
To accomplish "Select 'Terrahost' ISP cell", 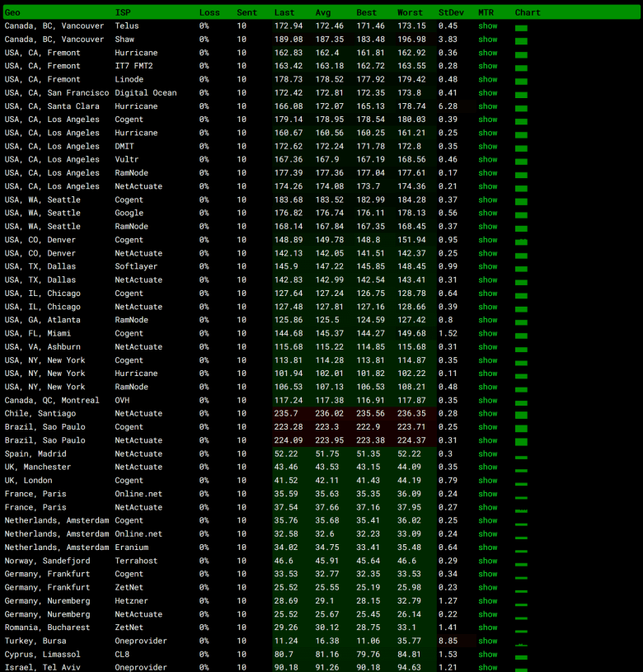I will coord(136,561).
